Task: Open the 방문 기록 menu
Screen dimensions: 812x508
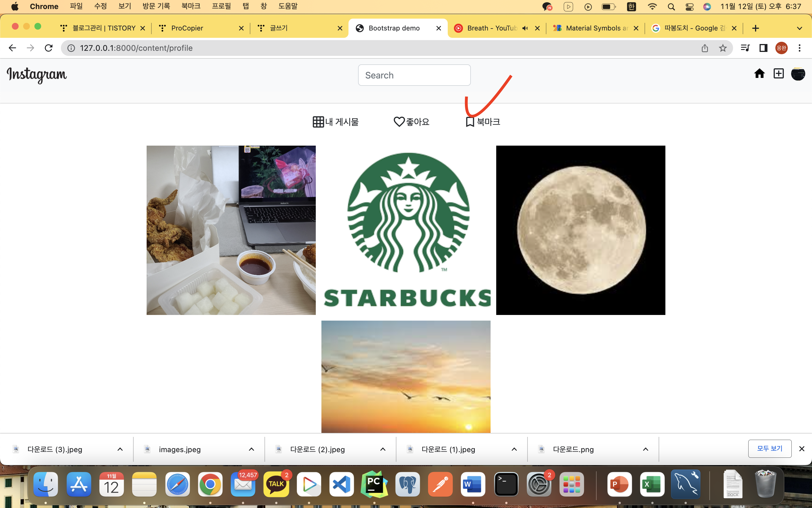Action: coord(156,6)
